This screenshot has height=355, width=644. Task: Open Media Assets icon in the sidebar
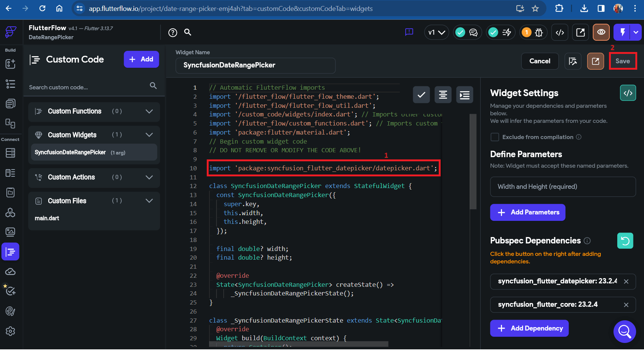(x=11, y=232)
